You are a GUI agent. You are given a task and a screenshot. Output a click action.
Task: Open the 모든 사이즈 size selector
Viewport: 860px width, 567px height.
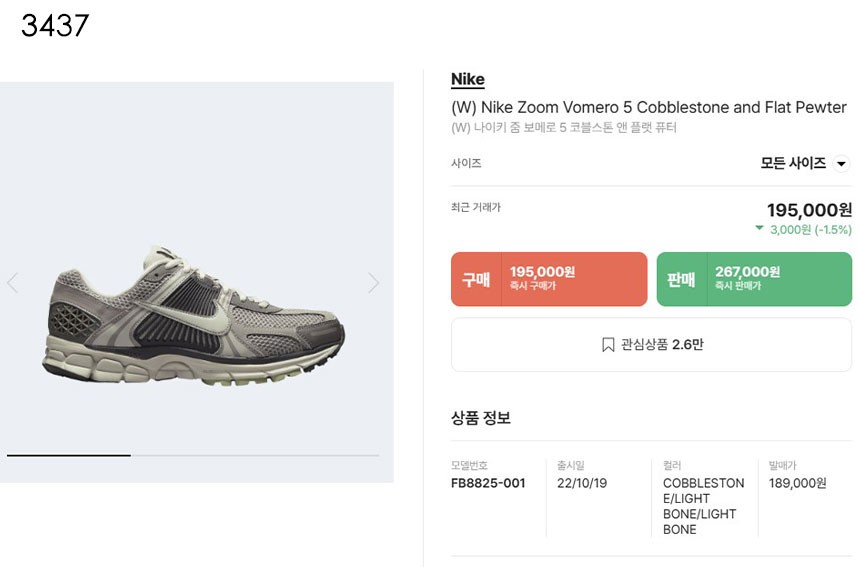tap(794, 163)
